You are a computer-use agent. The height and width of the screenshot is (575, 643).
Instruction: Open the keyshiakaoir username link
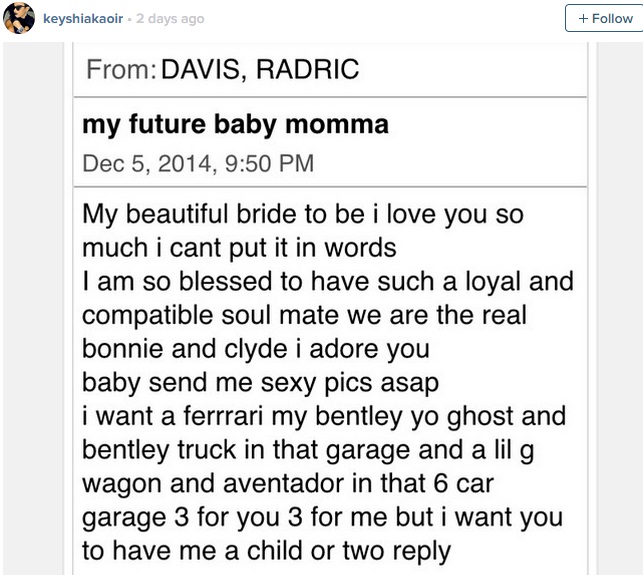coord(84,19)
